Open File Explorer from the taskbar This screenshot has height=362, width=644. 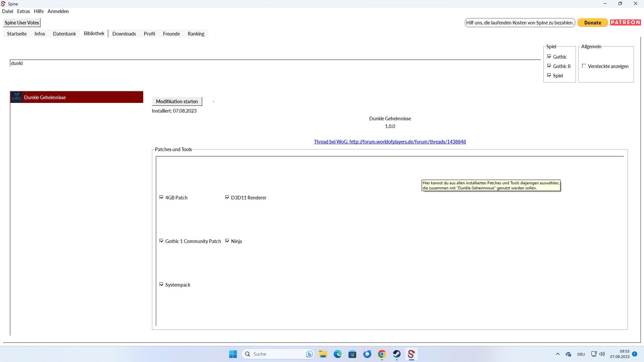pos(323,354)
